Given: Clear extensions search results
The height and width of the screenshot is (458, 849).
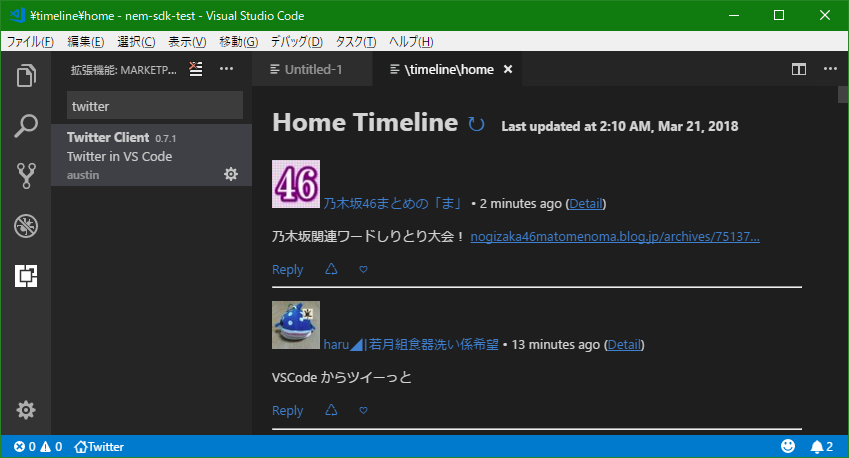Looking at the screenshot, I should (x=196, y=69).
